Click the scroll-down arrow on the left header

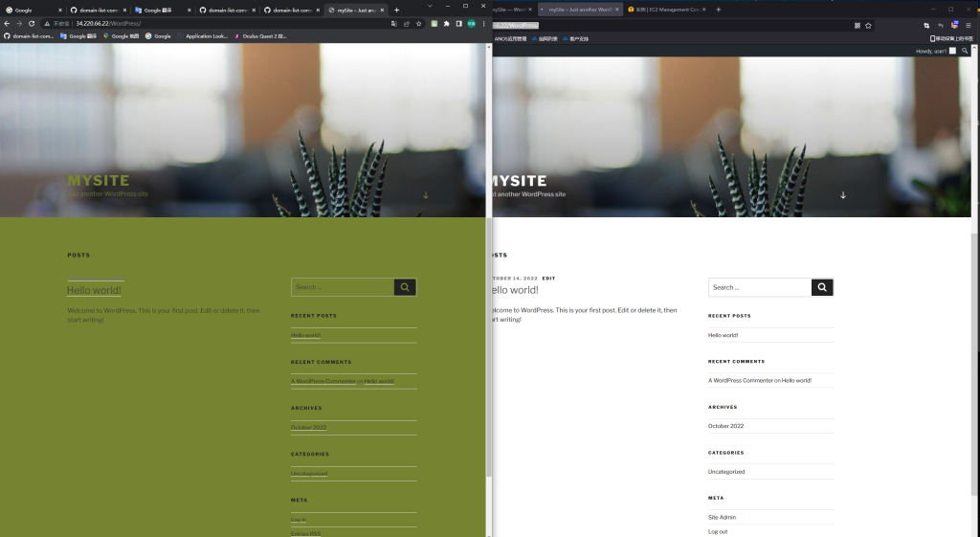pyautogui.click(x=426, y=195)
